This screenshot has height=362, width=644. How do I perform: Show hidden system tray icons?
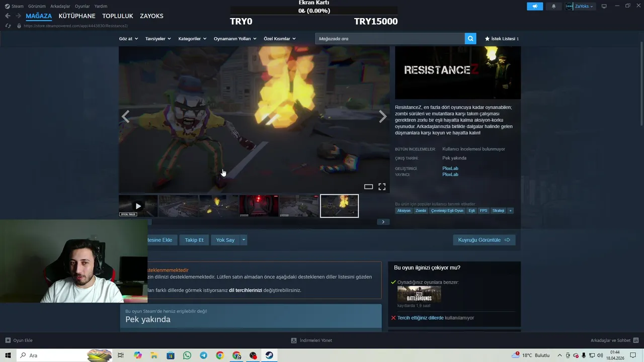559,355
